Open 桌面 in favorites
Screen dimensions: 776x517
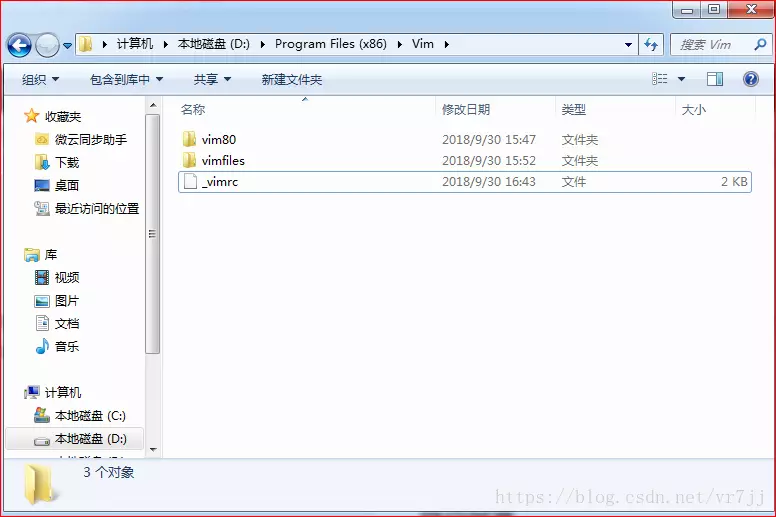tap(67, 186)
